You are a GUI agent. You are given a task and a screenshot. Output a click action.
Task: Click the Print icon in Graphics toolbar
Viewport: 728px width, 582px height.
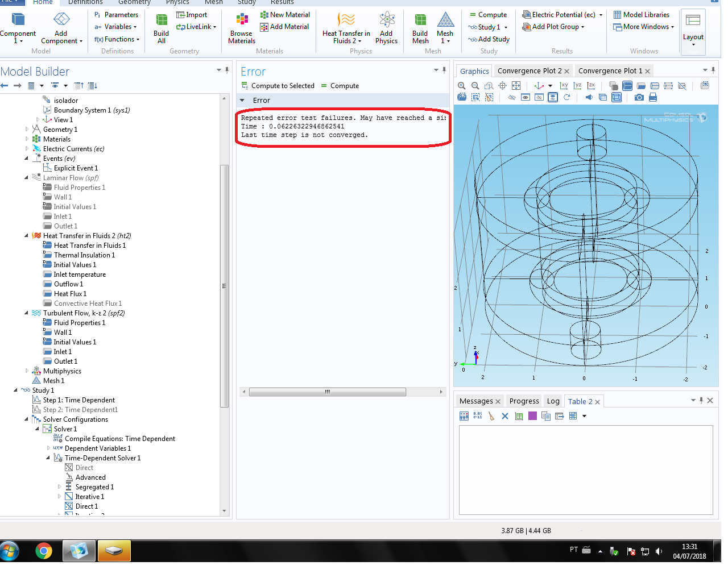point(653,98)
